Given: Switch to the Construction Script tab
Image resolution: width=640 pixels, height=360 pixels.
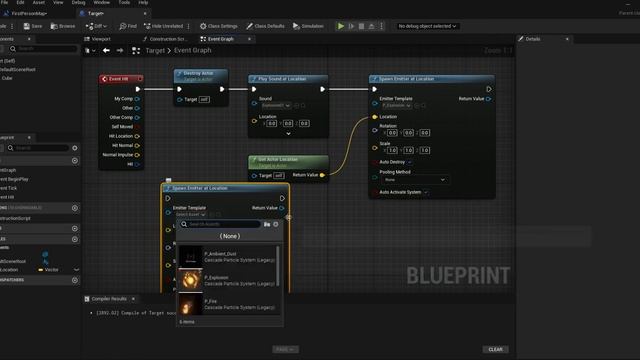Looking at the screenshot, I should tap(165, 39).
